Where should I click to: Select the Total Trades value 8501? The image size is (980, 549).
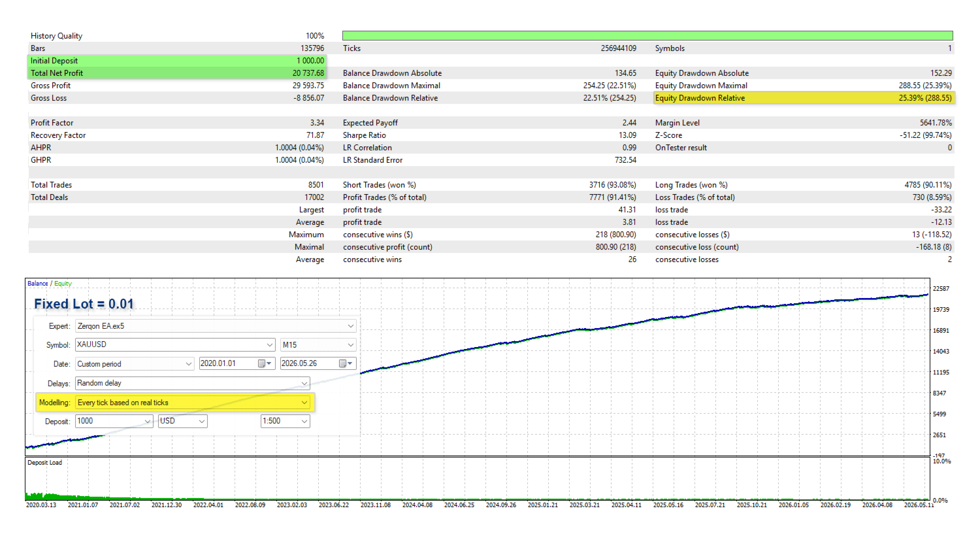(x=316, y=185)
